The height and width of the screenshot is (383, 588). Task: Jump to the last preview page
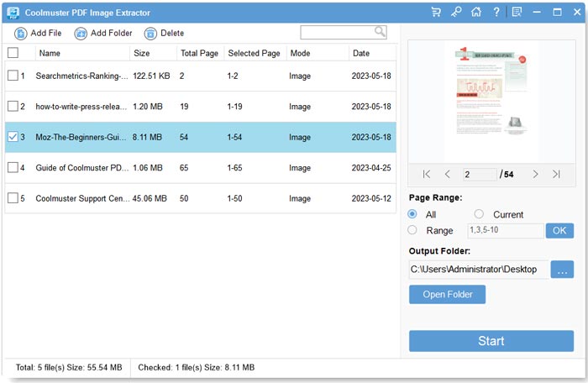[556, 174]
